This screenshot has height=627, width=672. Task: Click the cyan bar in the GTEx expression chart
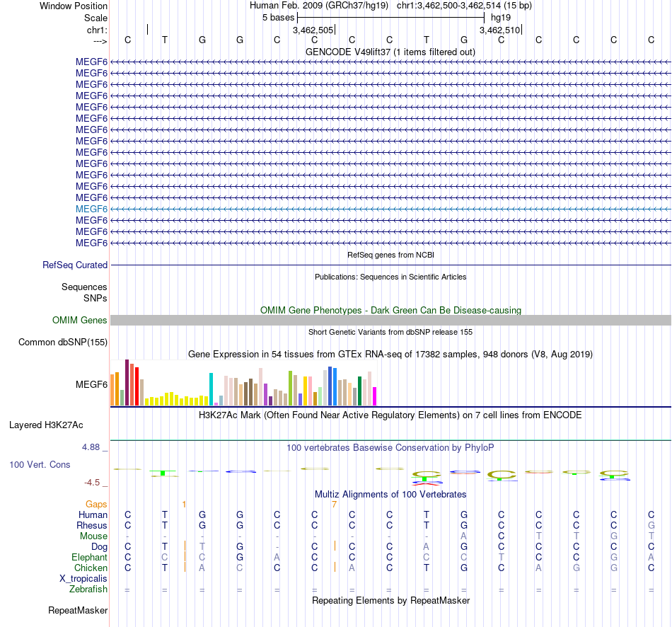[211, 389]
